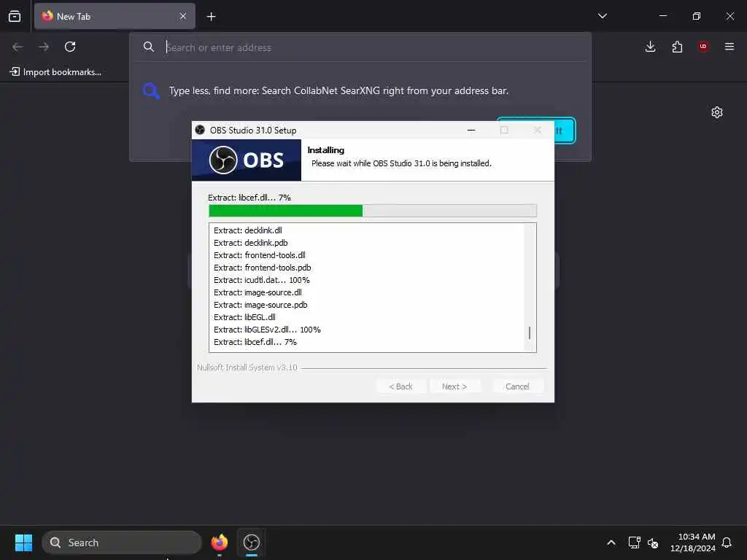747x560 pixels.
Task: Reload the current page
Action: (x=70, y=47)
